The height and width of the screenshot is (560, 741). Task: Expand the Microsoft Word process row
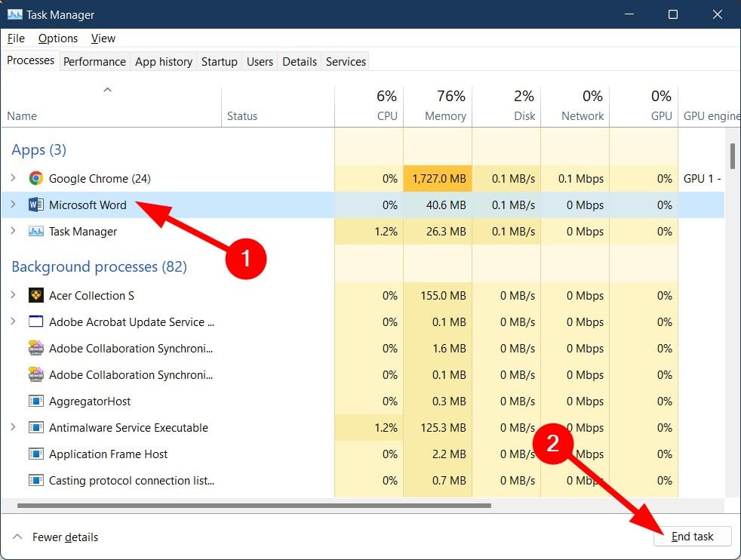coord(13,205)
